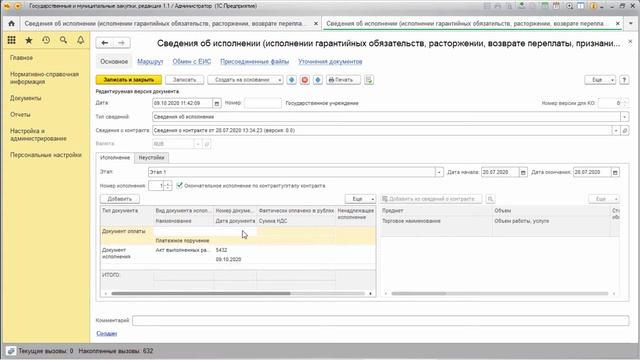This screenshot has height=360, width=640.
Task: Click the yellow info icon in title bar
Action: [x=593, y=6]
